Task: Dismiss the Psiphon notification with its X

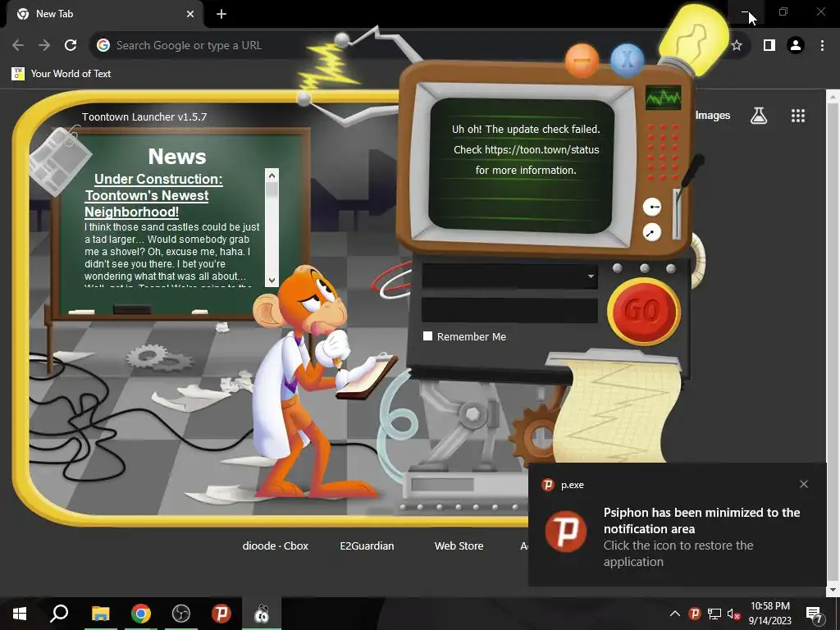Action: (804, 484)
